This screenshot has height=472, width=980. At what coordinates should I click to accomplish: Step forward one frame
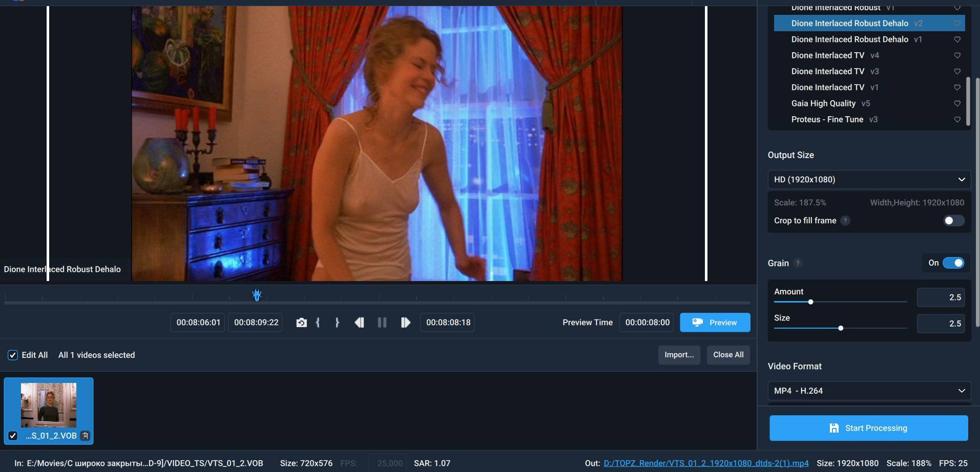click(405, 323)
